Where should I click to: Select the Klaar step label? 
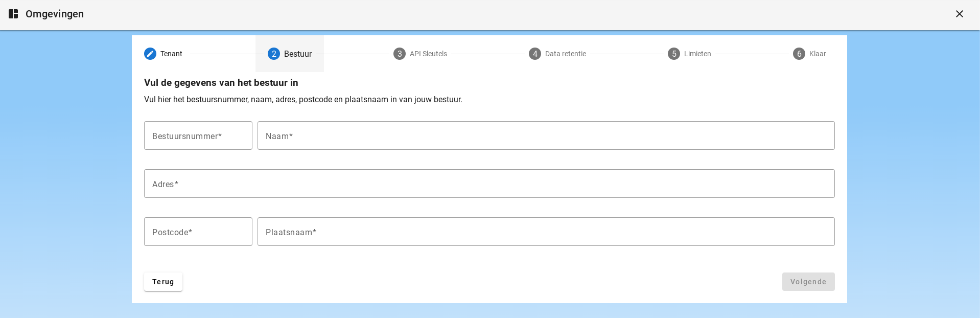pos(818,54)
